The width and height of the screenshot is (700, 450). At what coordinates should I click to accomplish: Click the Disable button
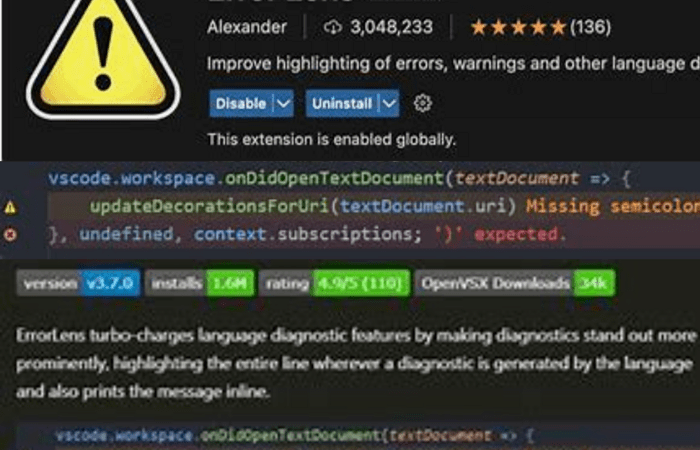241,104
